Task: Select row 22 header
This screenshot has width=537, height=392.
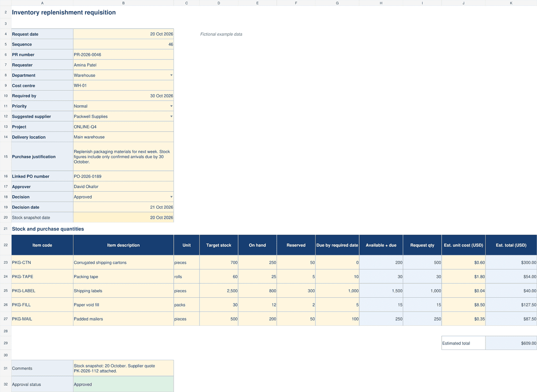Action: (5, 245)
